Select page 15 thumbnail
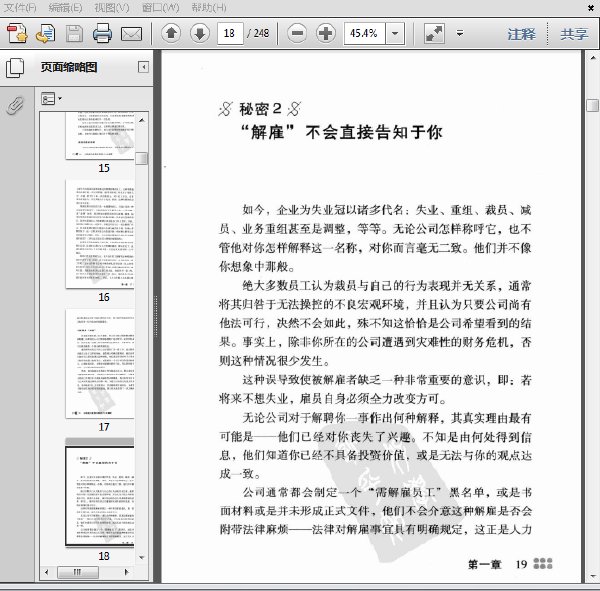 (100, 136)
